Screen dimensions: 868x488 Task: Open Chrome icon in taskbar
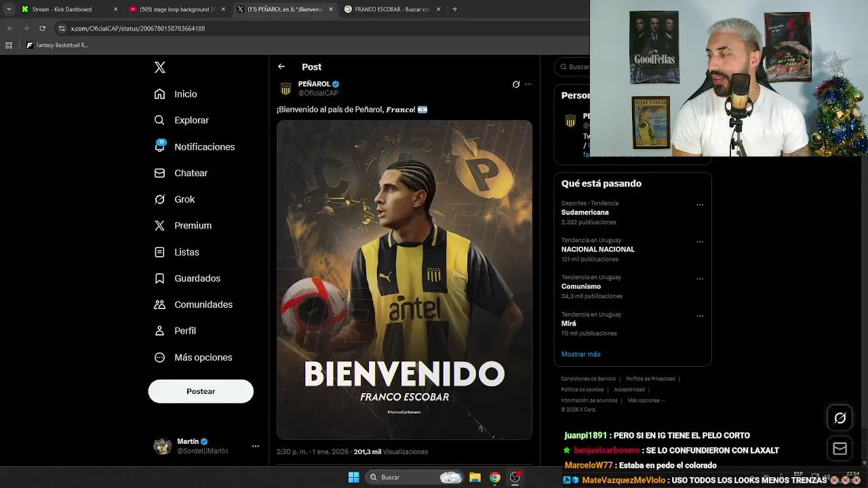pyautogui.click(x=495, y=477)
